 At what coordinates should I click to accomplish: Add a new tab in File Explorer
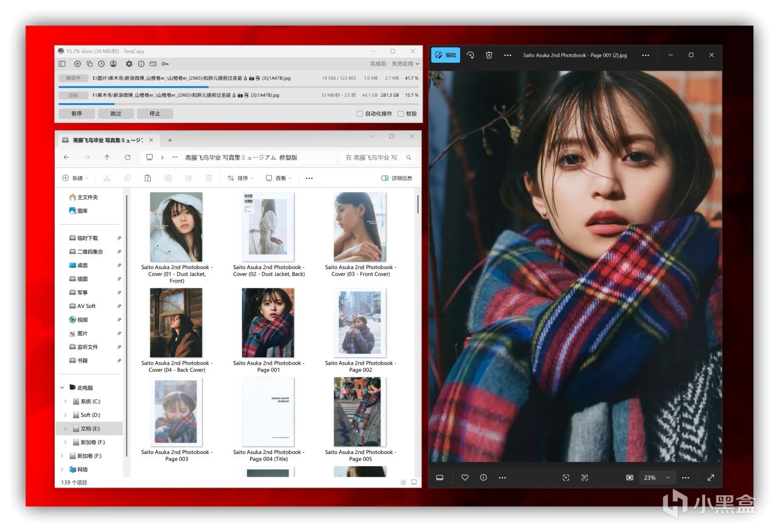point(170,140)
